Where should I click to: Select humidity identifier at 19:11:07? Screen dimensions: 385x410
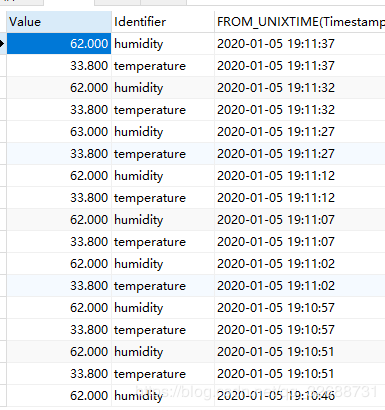pyautogui.click(x=163, y=220)
